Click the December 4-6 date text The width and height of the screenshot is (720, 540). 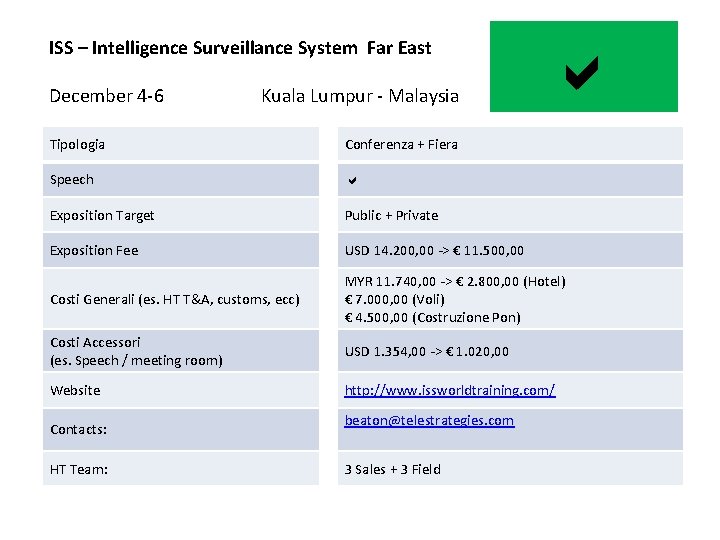tap(107, 96)
